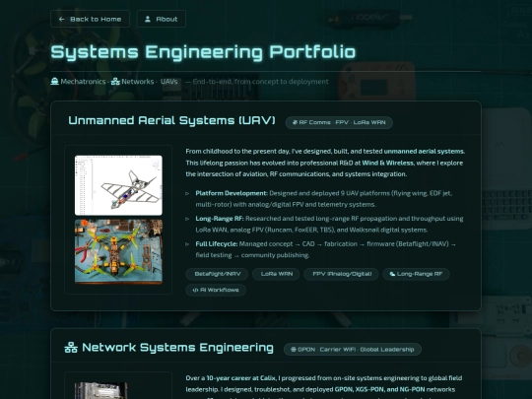Image resolution: width=532 pixels, height=399 pixels.
Task: Select the AI Workflows tag
Action: click(216, 290)
